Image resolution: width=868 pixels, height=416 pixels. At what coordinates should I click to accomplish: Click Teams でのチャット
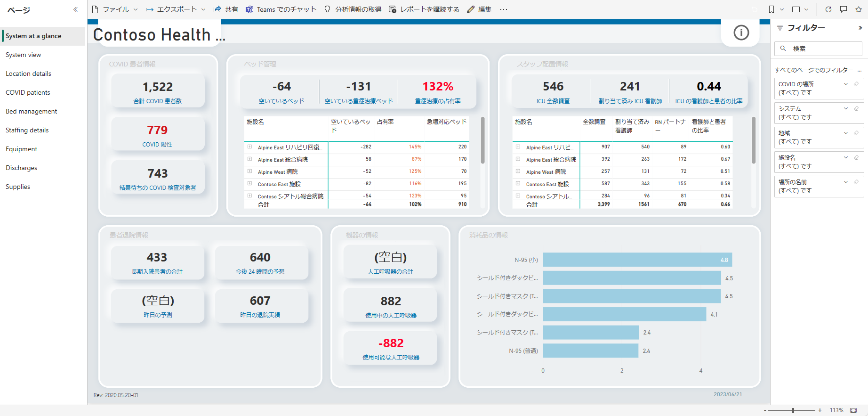pos(281,9)
